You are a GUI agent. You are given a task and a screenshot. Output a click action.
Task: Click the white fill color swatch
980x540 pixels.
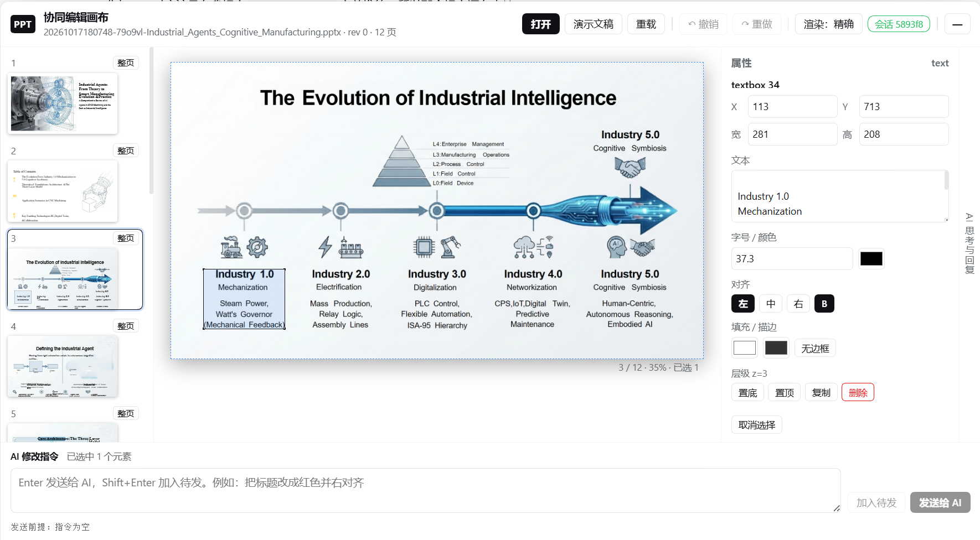[744, 348]
